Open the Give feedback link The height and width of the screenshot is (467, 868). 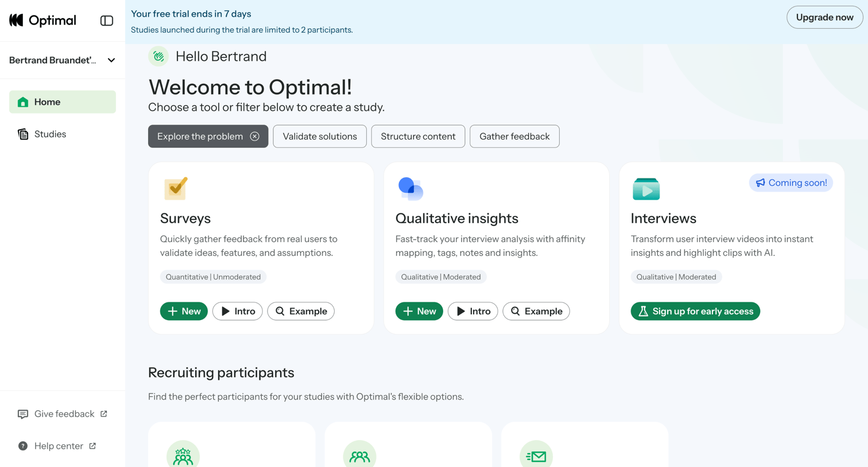(x=63, y=414)
